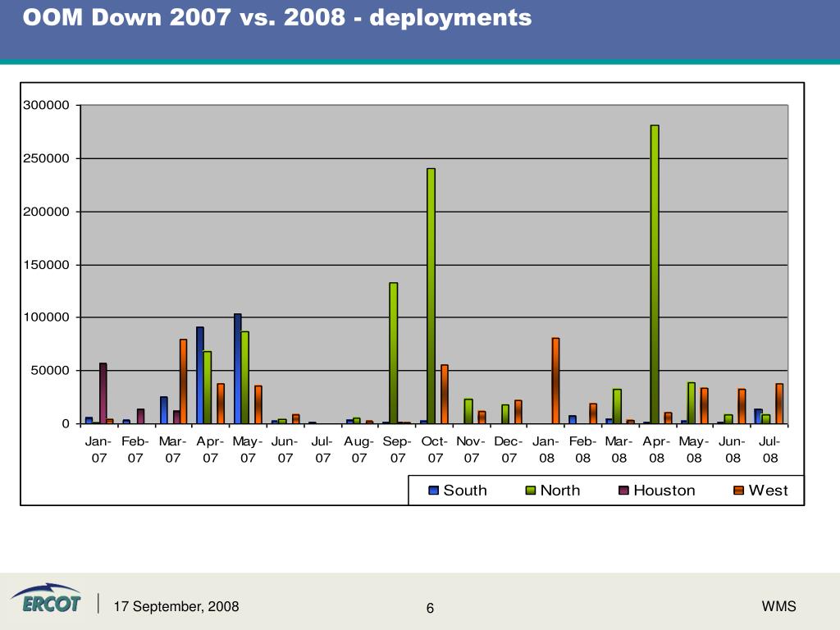This screenshot has height=630, width=840.
Task: Click the orange West bar for Feb-08
Action: (x=593, y=413)
